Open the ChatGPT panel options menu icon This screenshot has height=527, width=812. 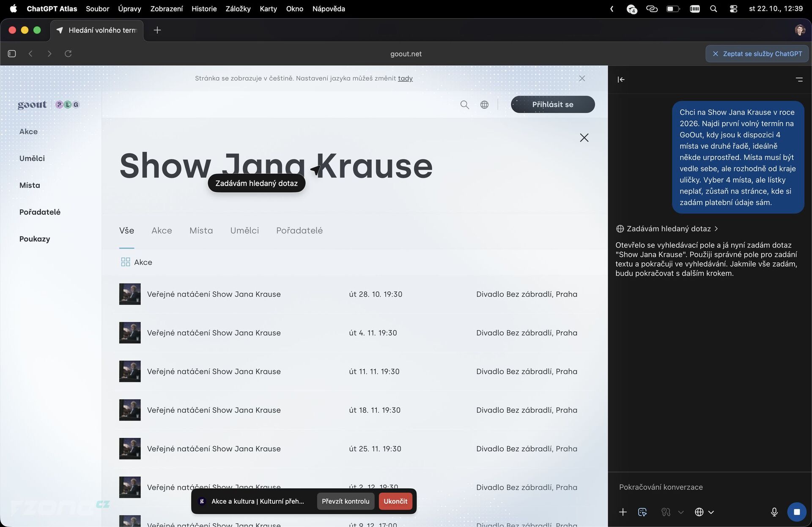tap(799, 79)
